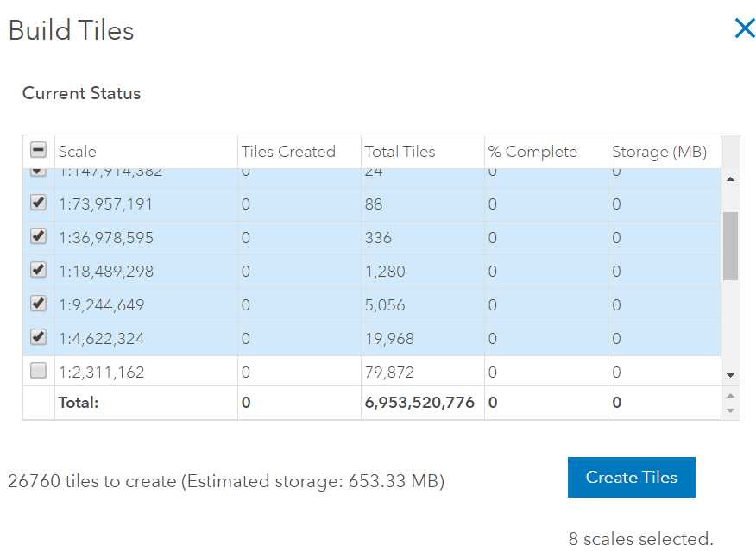Click the % Complete column header

click(x=532, y=152)
